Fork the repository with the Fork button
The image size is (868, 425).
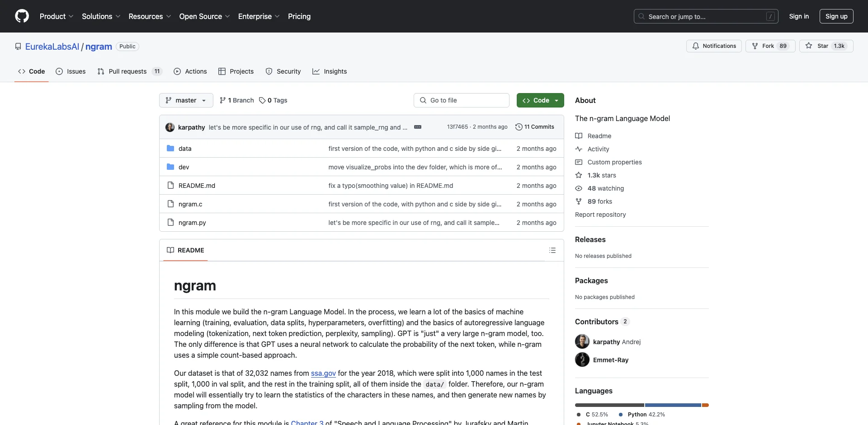(x=770, y=46)
